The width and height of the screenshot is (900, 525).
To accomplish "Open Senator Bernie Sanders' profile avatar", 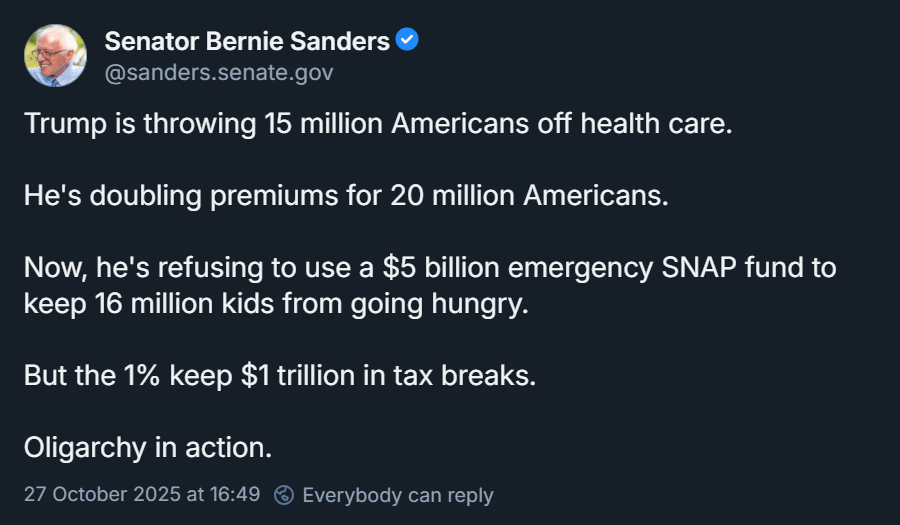I will [55, 55].
